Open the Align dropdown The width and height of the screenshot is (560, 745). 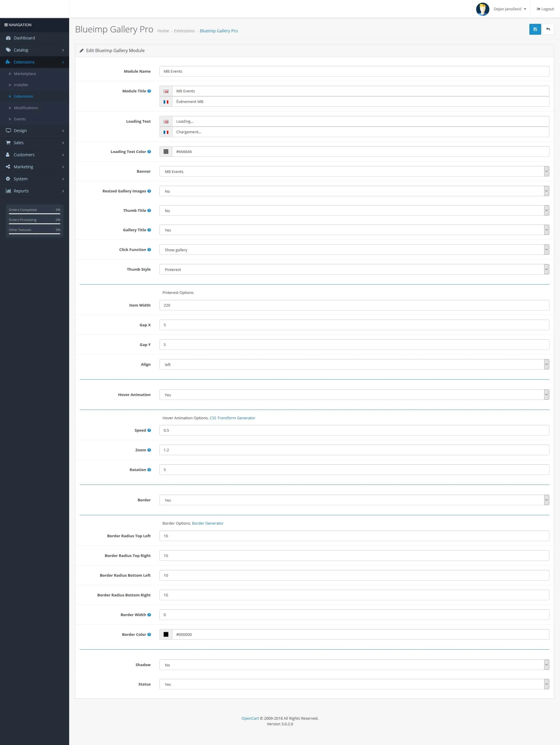[x=354, y=365]
